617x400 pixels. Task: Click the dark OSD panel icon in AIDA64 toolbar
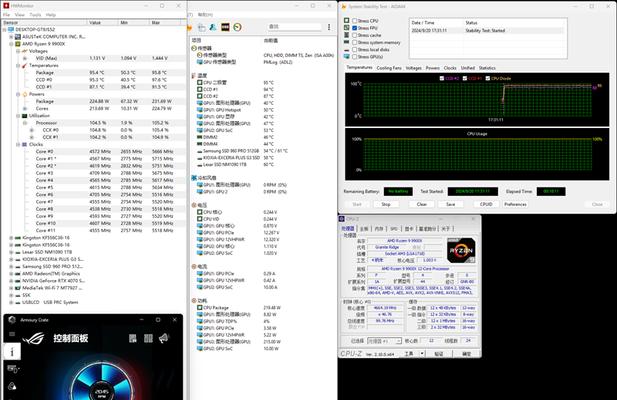pos(225,27)
